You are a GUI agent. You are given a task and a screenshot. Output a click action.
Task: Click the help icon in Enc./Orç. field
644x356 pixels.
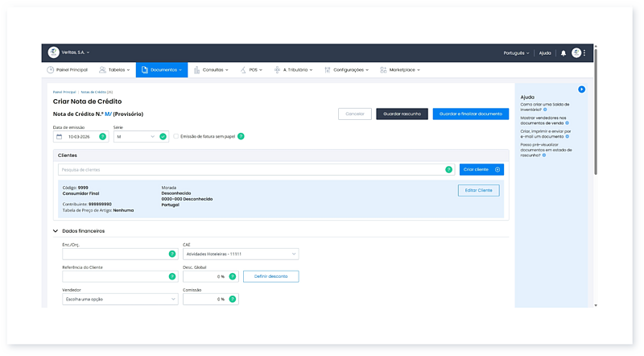click(171, 255)
